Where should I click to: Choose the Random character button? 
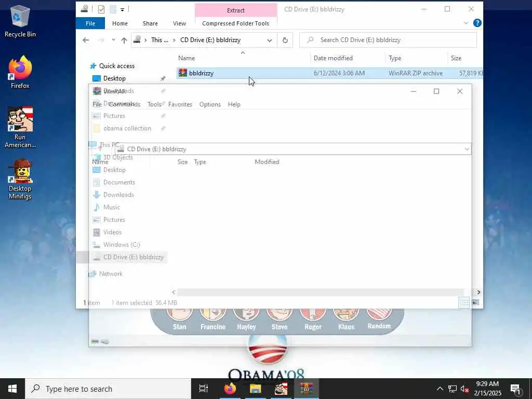coord(379,319)
